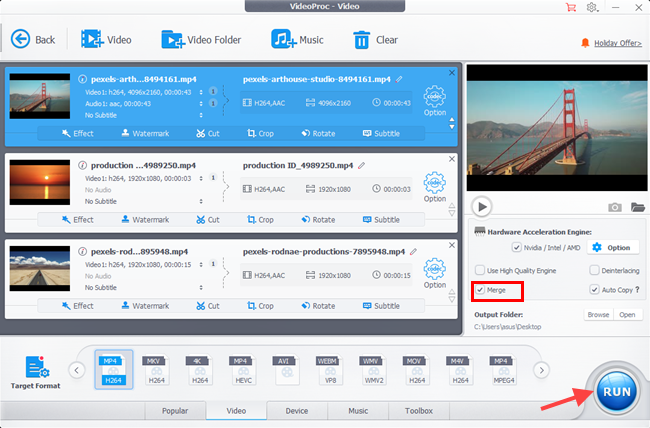Open Video1 track dropdown of pexels-arth video

point(201,92)
